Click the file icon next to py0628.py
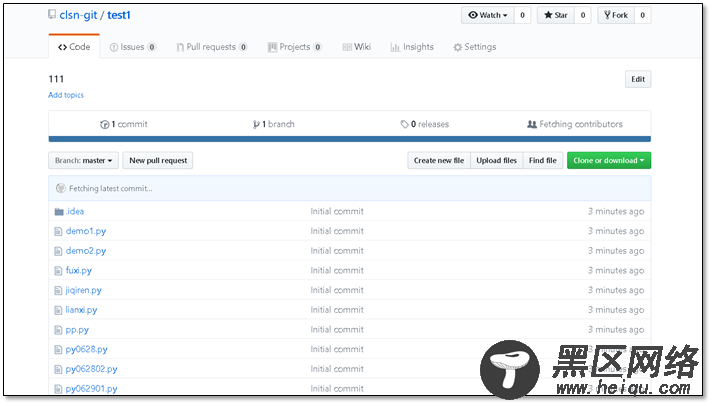712x405 pixels. (x=58, y=350)
